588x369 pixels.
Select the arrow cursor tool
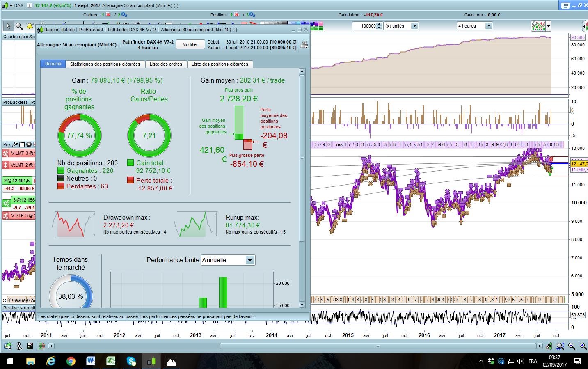click(x=8, y=26)
